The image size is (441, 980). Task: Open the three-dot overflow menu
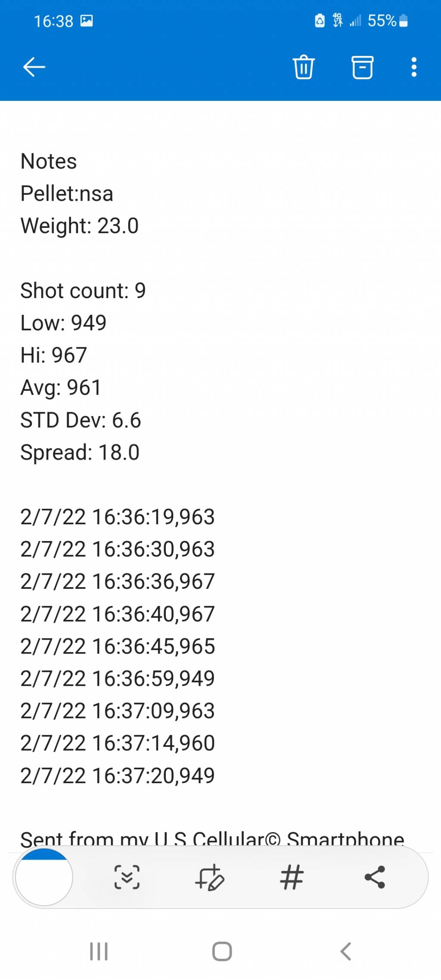click(x=414, y=67)
